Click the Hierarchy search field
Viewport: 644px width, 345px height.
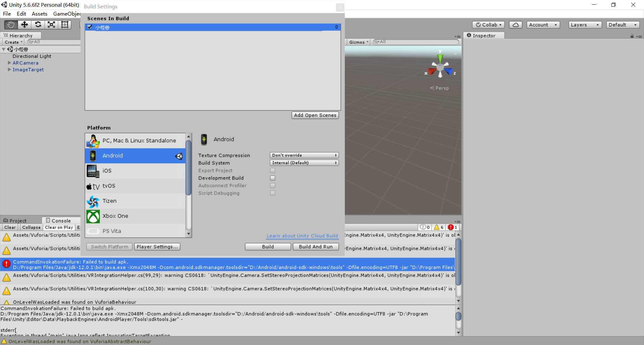[x=54, y=42]
